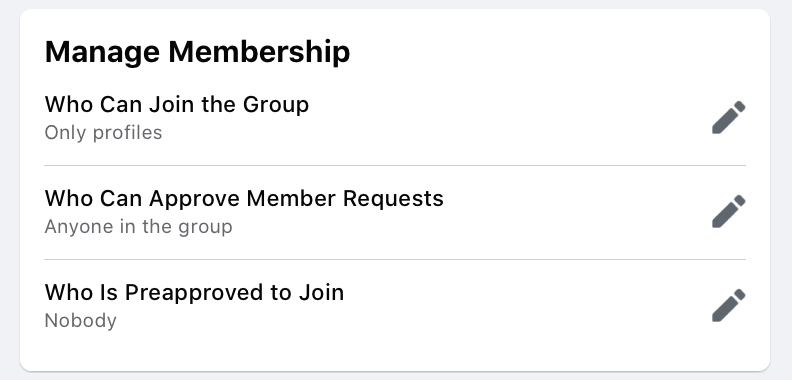792x380 pixels.
Task: Click the divider below Only profiles
Action: point(395,165)
